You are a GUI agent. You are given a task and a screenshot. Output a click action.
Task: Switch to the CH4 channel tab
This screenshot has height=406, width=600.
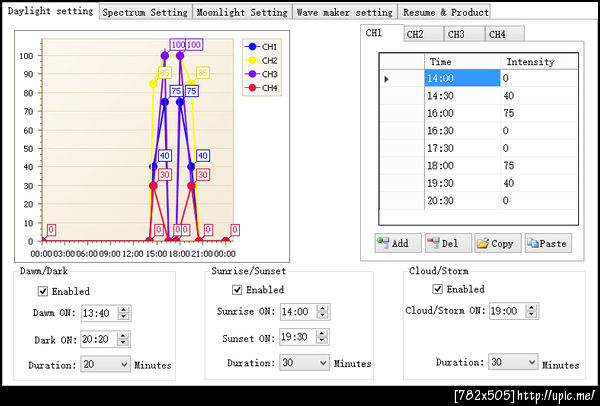coord(505,34)
